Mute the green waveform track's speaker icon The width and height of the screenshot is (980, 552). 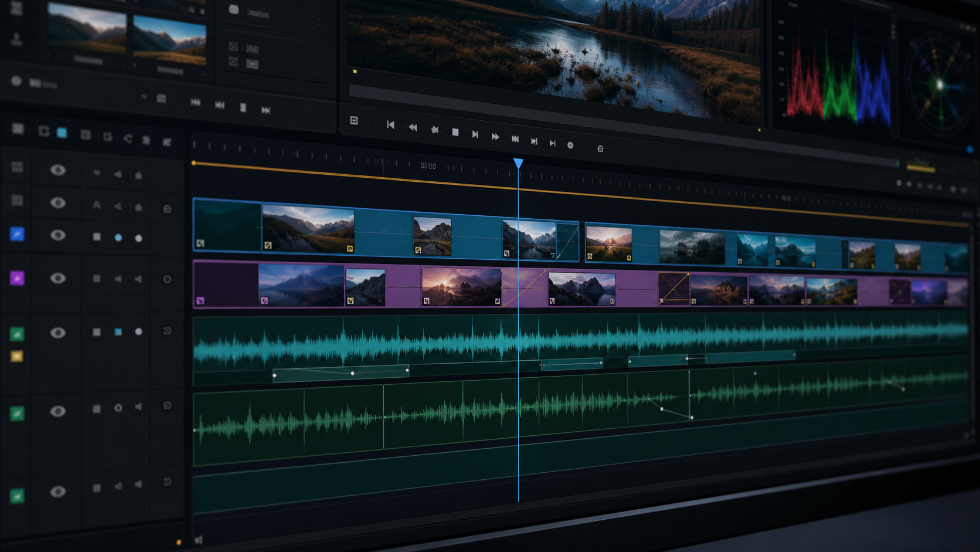[x=138, y=407]
